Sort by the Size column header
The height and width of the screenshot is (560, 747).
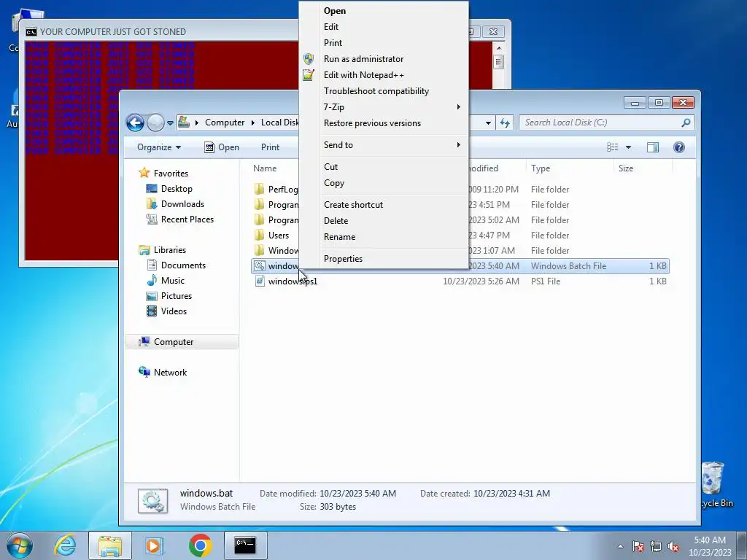tap(626, 168)
